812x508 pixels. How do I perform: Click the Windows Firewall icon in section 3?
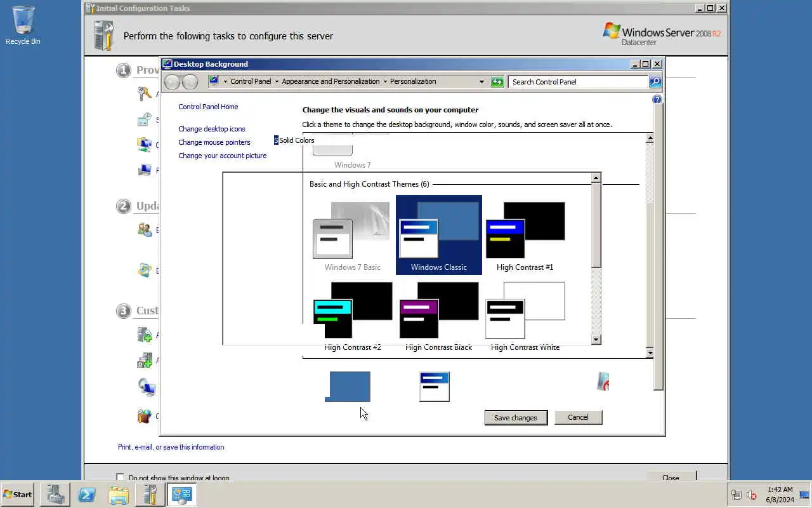pyautogui.click(x=145, y=417)
